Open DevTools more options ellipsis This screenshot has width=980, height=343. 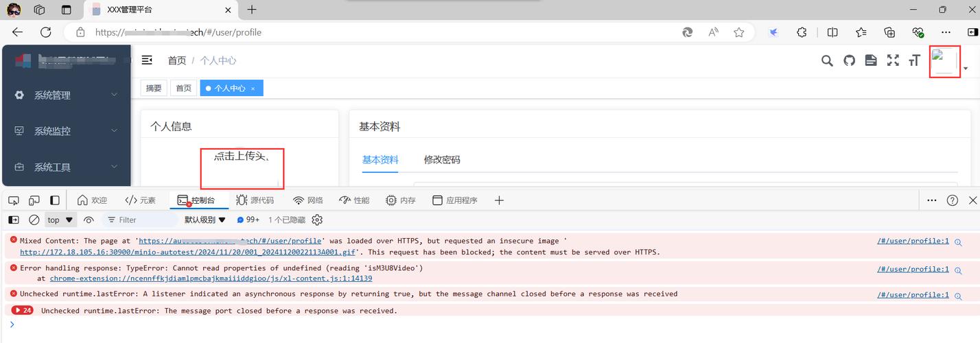click(931, 200)
